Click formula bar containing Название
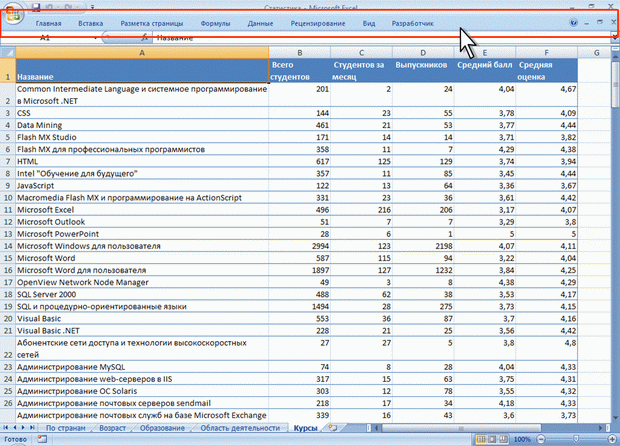Screen dimensions: 620x446 383,38
